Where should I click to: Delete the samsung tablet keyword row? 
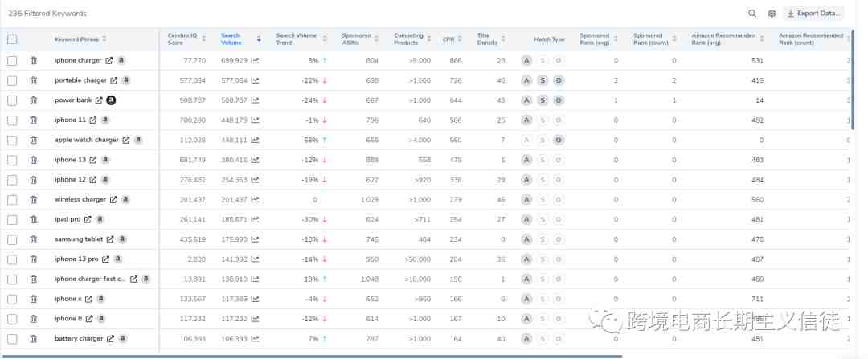tap(33, 239)
